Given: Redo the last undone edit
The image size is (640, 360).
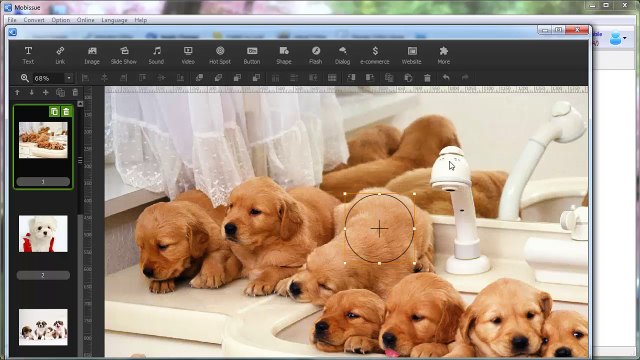Looking at the screenshot, I should (465, 78).
